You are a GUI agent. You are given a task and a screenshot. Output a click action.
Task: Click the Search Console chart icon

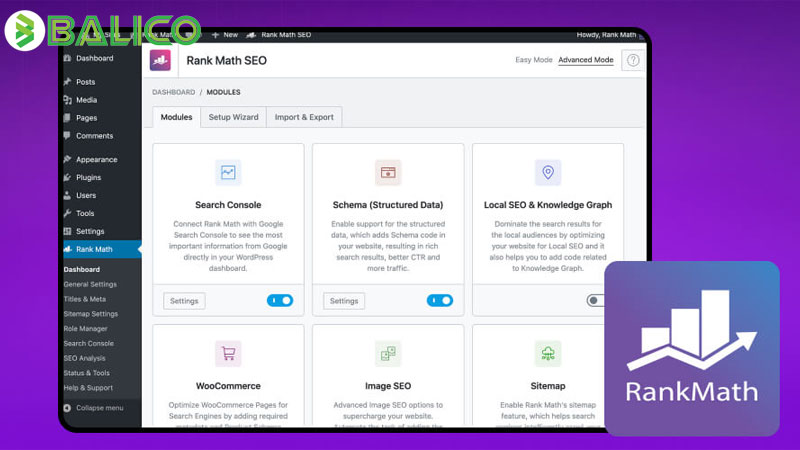pyautogui.click(x=228, y=172)
